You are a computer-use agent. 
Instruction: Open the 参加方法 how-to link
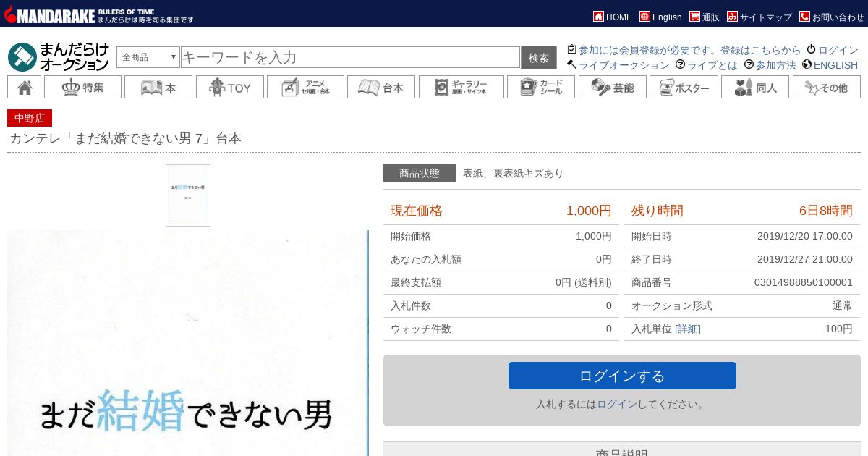[x=770, y=65]
